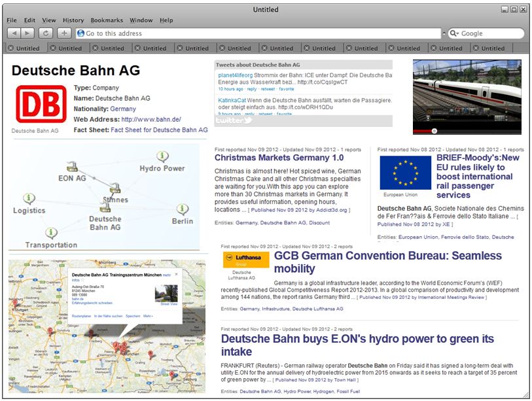Open planet4lifeorg's Twitter profile link

pyautogui.click(x=236, y=75)
